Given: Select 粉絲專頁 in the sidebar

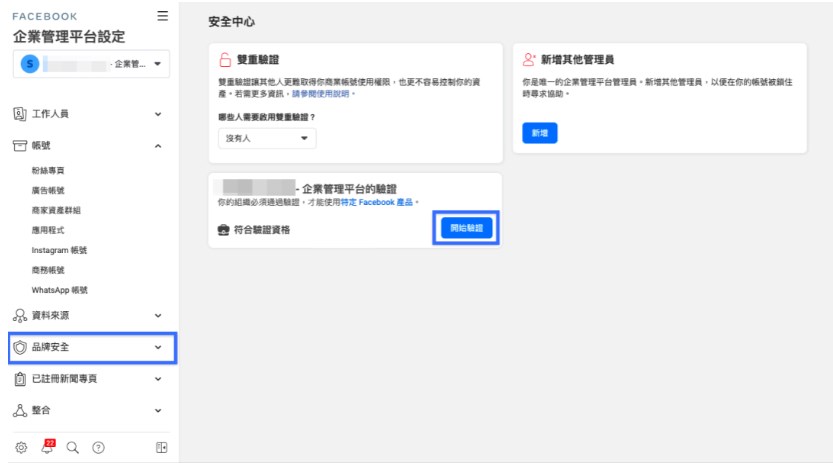Looking at the screenshot, I should (x=48, y=170).
